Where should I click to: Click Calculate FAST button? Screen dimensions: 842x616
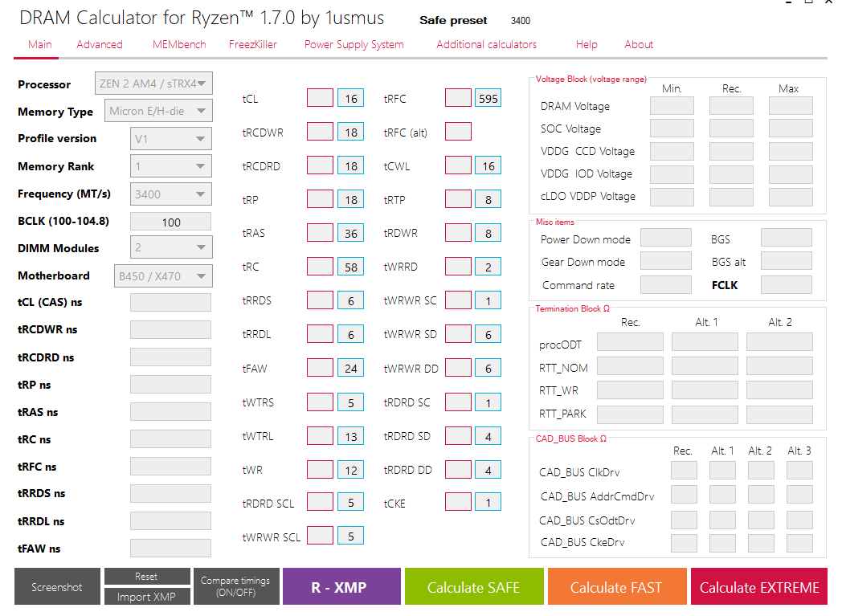coord(616,586)
